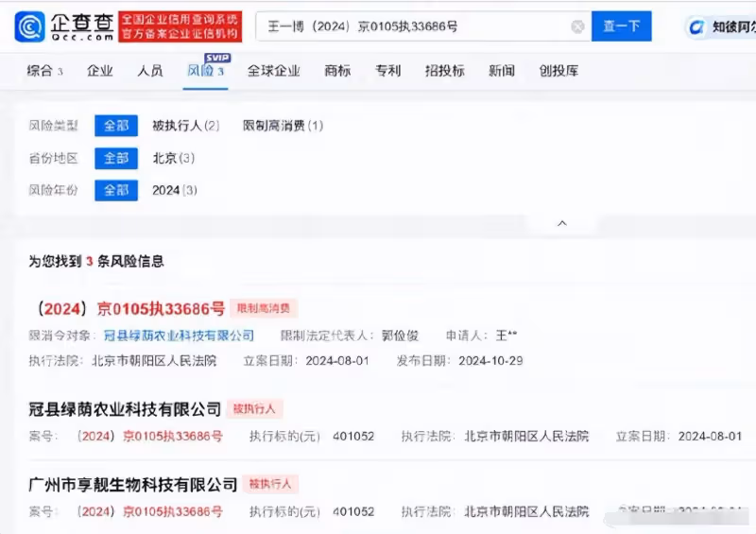Open case number link under 广州市享靓生物科技有限公司
Screen dimensions: 756x534
[150, 511]
